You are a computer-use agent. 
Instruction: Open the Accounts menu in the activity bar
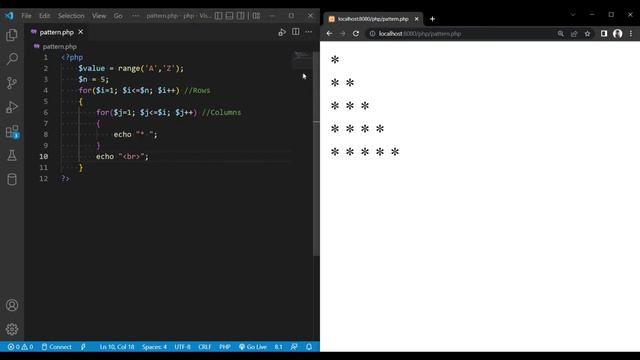click(12, 305)
